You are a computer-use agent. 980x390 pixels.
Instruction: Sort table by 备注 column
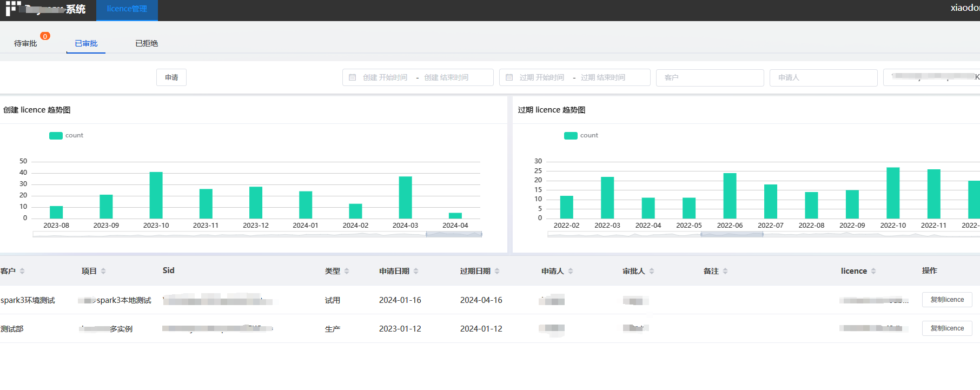pos(725,271)
